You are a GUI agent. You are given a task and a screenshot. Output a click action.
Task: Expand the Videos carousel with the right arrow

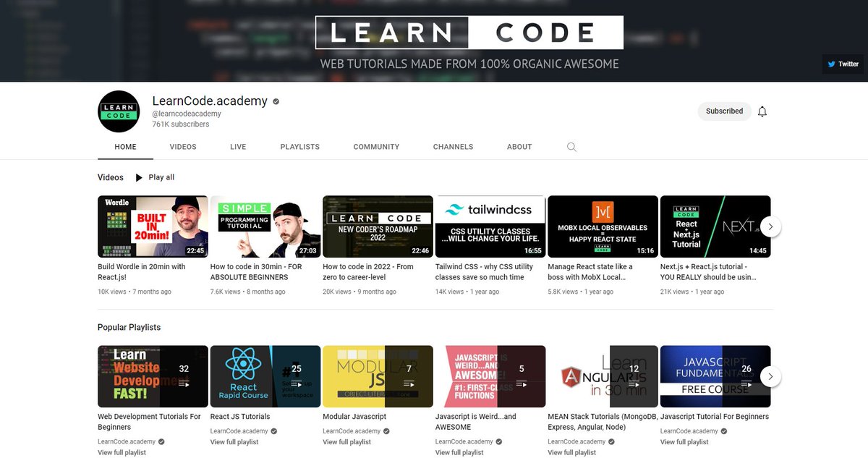click(770, 226)
